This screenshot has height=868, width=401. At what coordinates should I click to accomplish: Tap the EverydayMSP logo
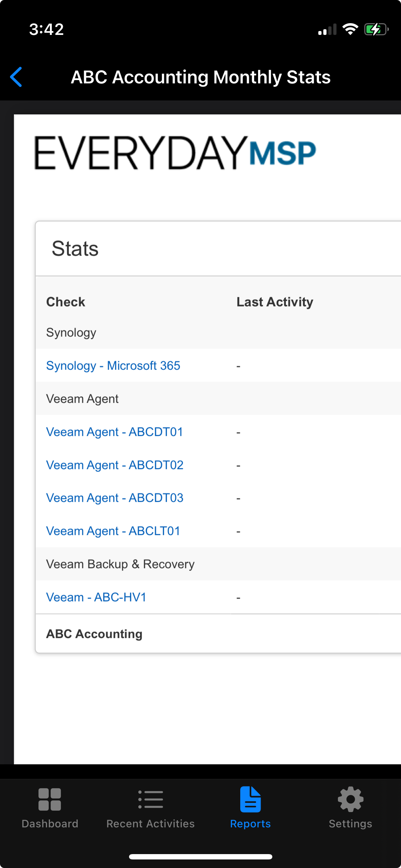pyautogui.click(x=175, y=153)
